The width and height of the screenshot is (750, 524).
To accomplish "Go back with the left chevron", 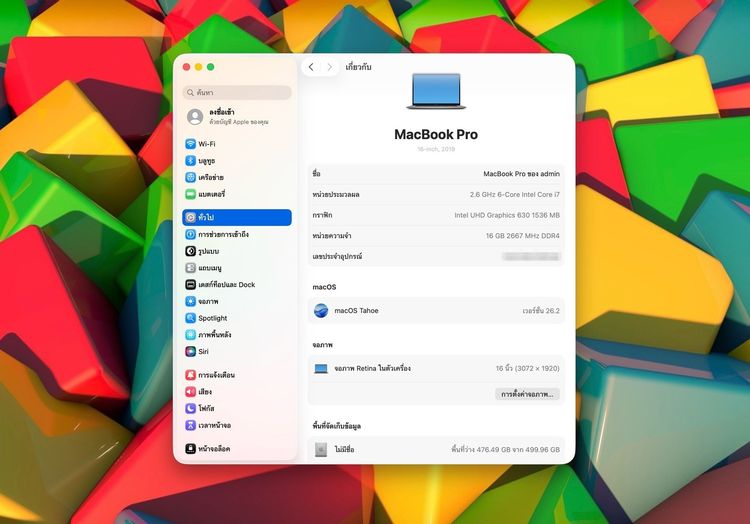I will [311, 67].
